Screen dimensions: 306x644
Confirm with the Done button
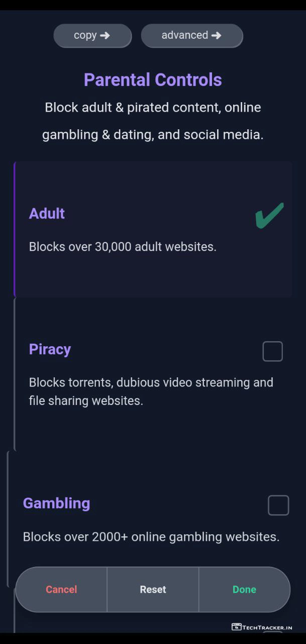coord(244,589)
